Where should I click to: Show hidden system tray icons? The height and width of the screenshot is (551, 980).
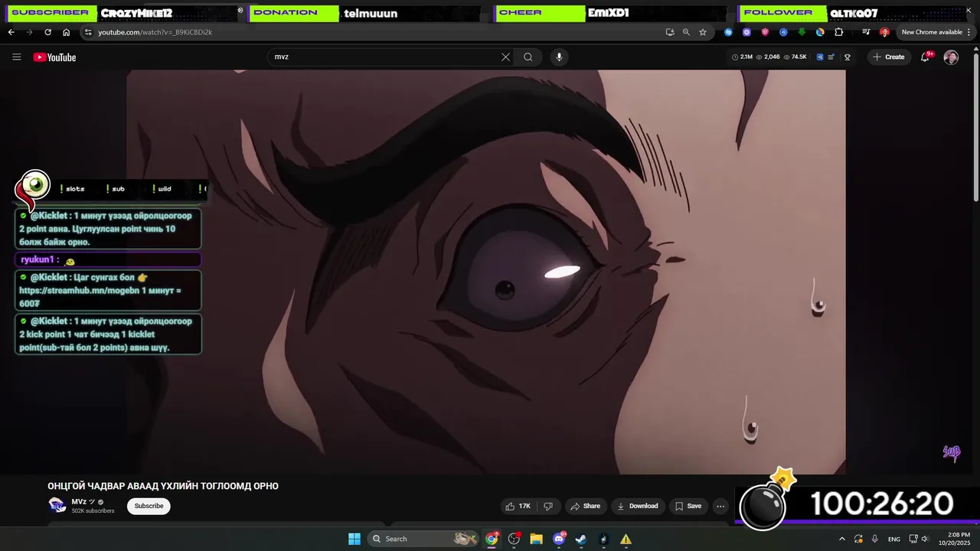tap(842, 539)
